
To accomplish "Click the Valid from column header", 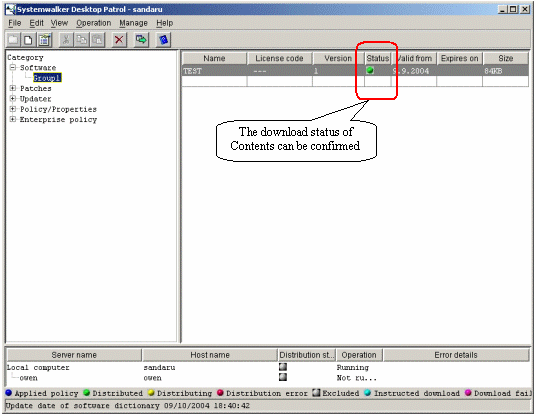I will coord(414,58).
